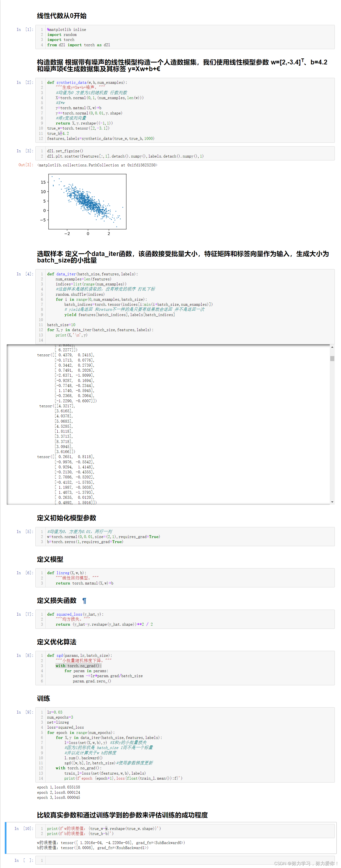This screenshot has width=341, height=868.
Task: Click the heading about 比较真实参数 evaluation
Action: click(x=122, y=815)
